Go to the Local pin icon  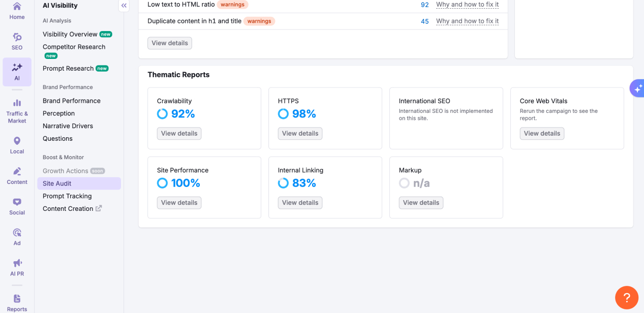(x=17, y=141)
